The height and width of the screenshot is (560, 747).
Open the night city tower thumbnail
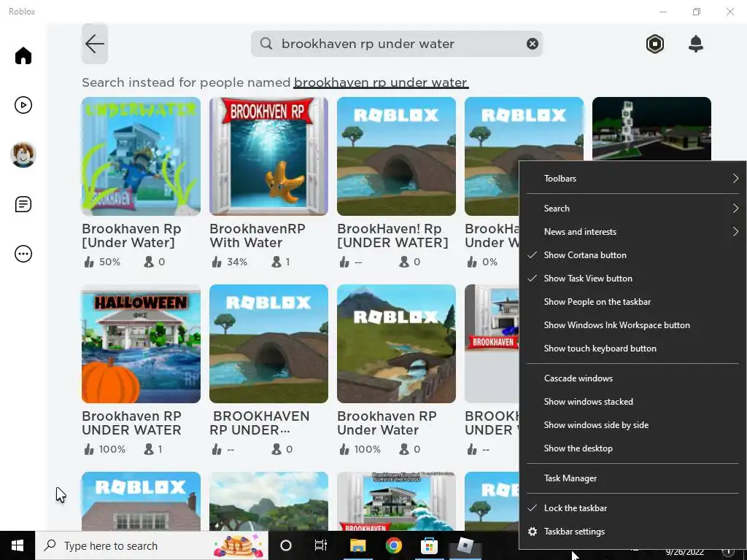point(651,129)
